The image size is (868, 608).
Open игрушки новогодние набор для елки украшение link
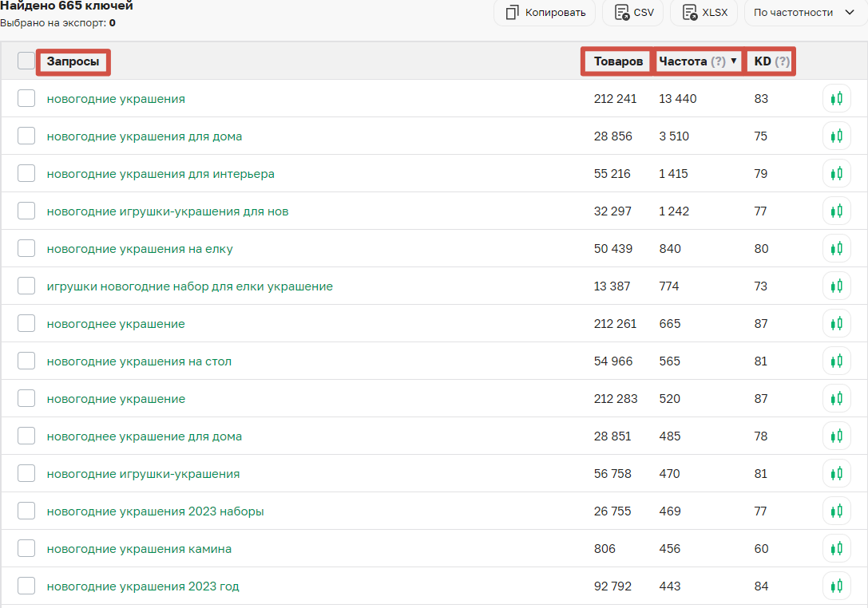coord(190,286)
